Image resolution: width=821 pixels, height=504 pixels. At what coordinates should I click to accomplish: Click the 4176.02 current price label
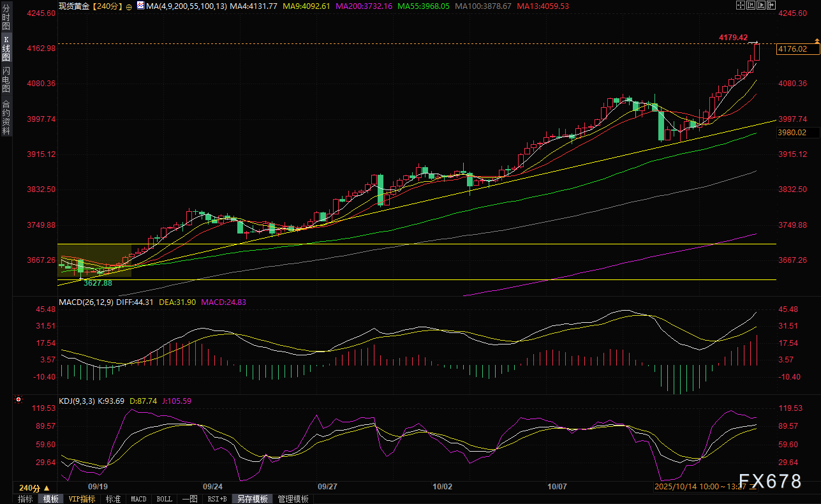[x=793, y=49]
